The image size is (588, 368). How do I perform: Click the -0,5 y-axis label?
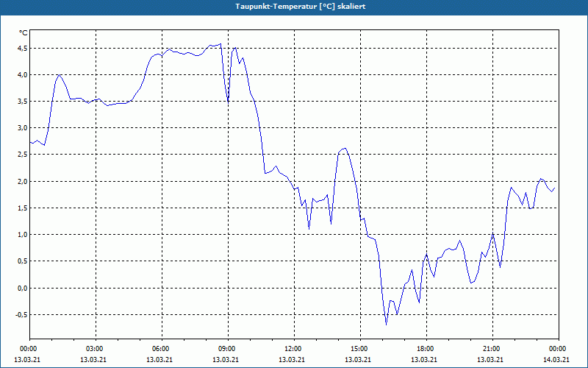click(22, 315)
